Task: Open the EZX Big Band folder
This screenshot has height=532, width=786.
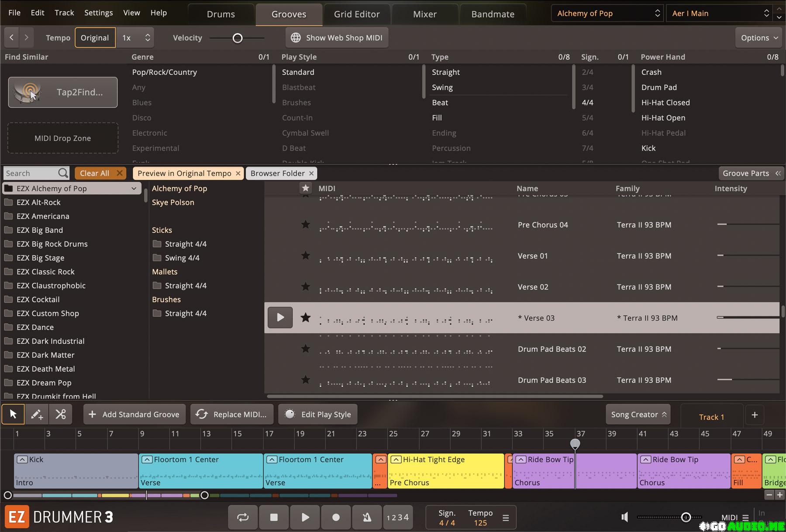Action: coord(40,230)
